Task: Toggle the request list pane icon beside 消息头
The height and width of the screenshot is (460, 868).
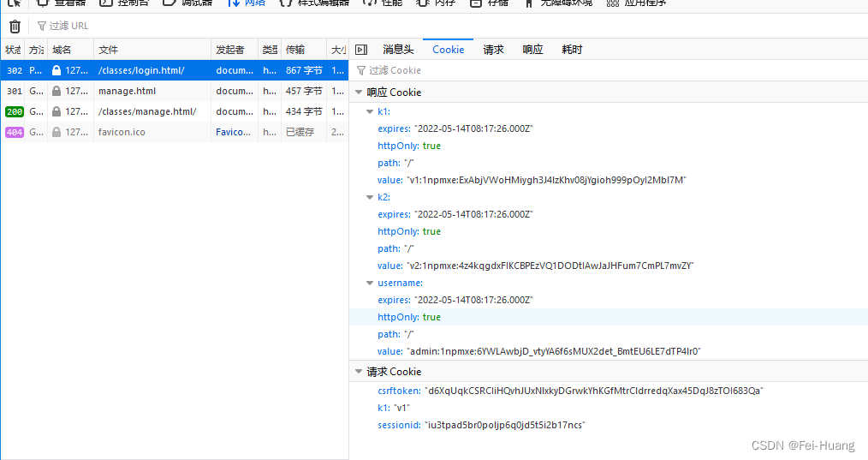Action: click(x=361, y=50)
